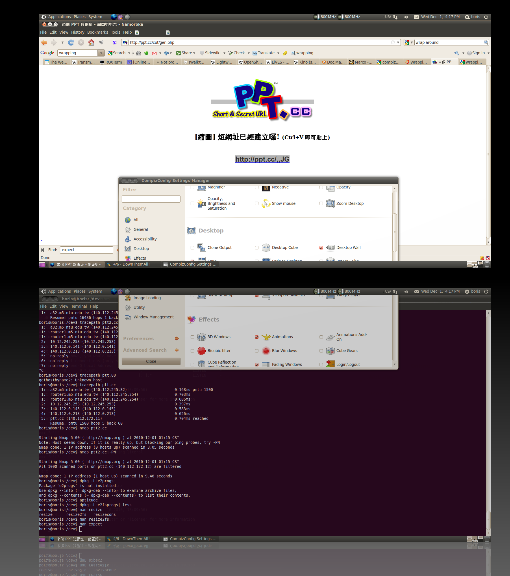Click the ppt.cc short URL link
The image size is (510, 576).
pyautogui.click(x=262, y=159)
